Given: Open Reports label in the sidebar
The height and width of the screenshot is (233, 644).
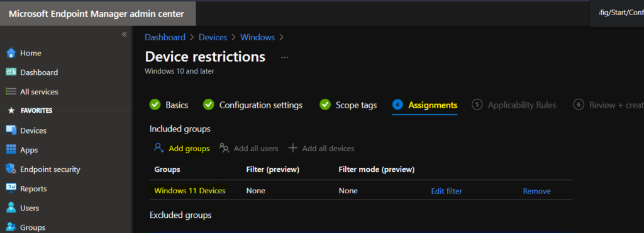Looking at the screenshot, I should point(33,189).
